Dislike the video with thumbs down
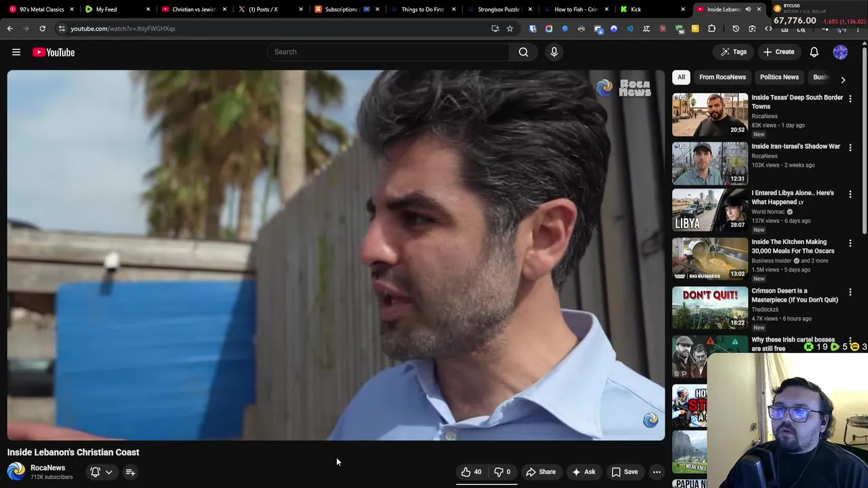 (x=502, y=472)
